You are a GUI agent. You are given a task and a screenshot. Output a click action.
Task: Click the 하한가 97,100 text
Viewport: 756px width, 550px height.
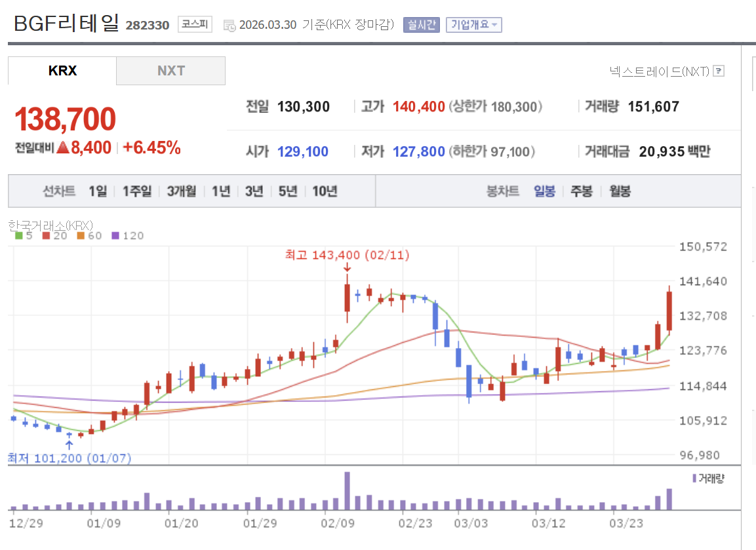[x=492, y=152]
